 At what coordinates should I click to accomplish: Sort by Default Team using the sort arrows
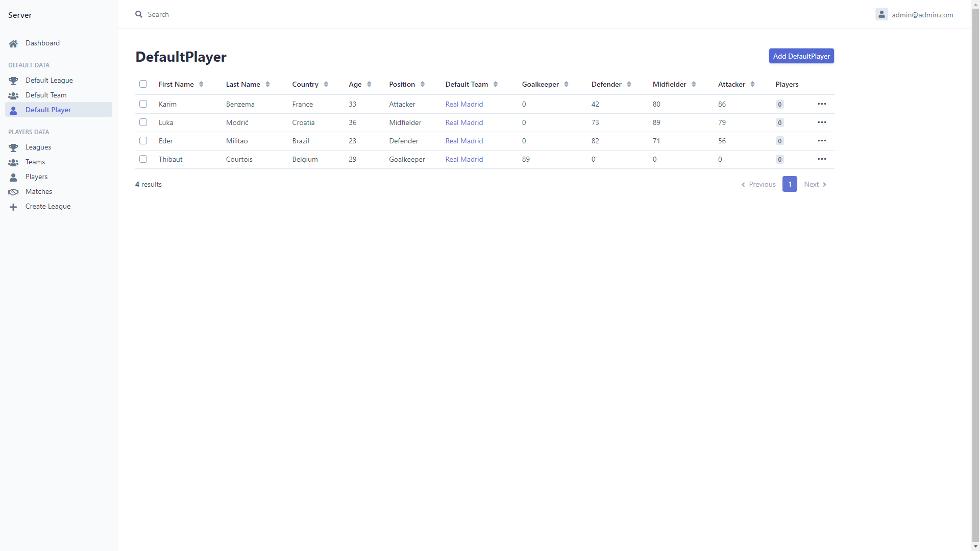(x=496, y=84)
